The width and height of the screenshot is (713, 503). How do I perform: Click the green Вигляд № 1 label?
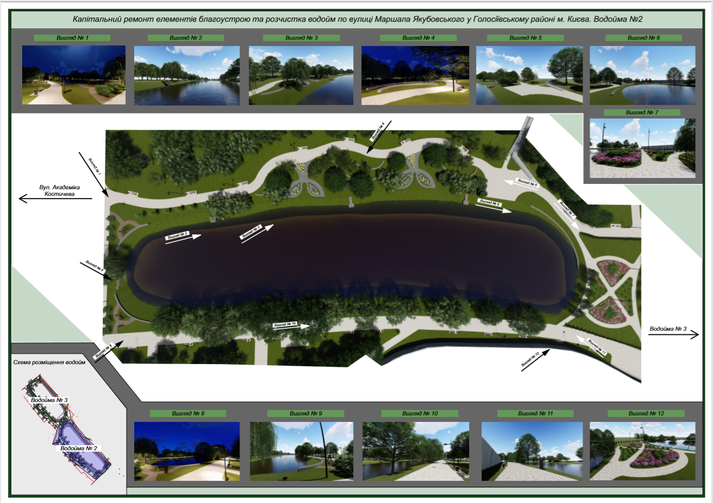(74, 37)
